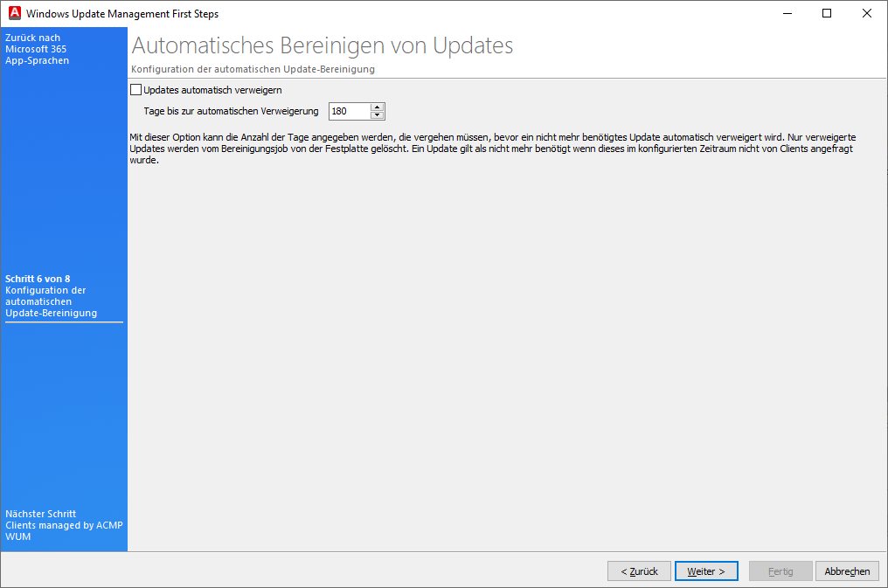888x588 pixels.
Task: Jump to next step 'Clients managed by ACMP WUM'
Action: (x=64, y=525)
